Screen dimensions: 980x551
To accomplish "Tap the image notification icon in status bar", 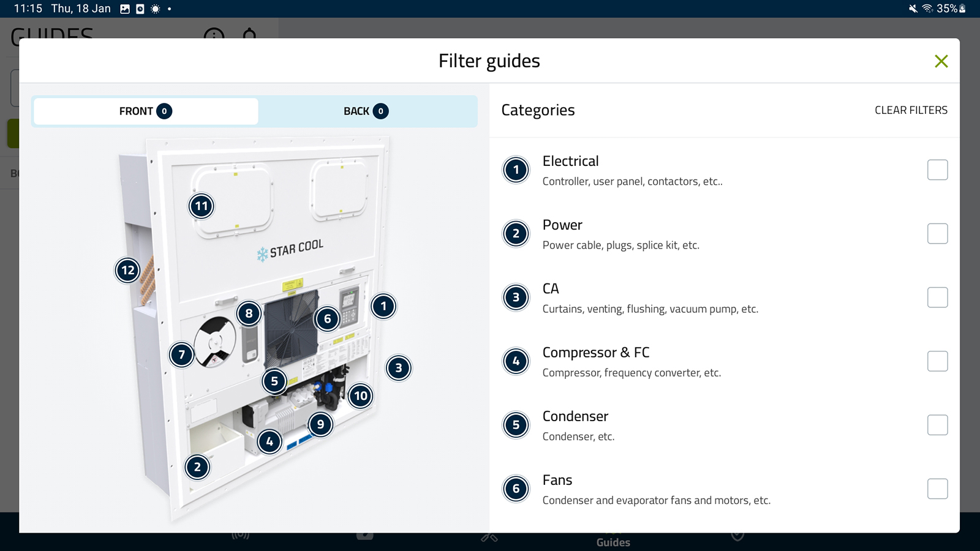I will pos(125,9).
